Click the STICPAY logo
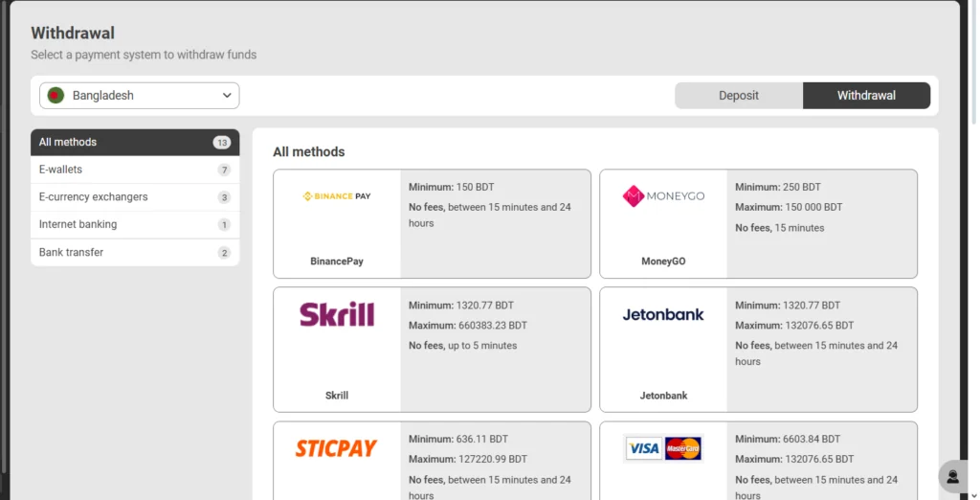The image size is (980, 500). (x=336, y=448)
